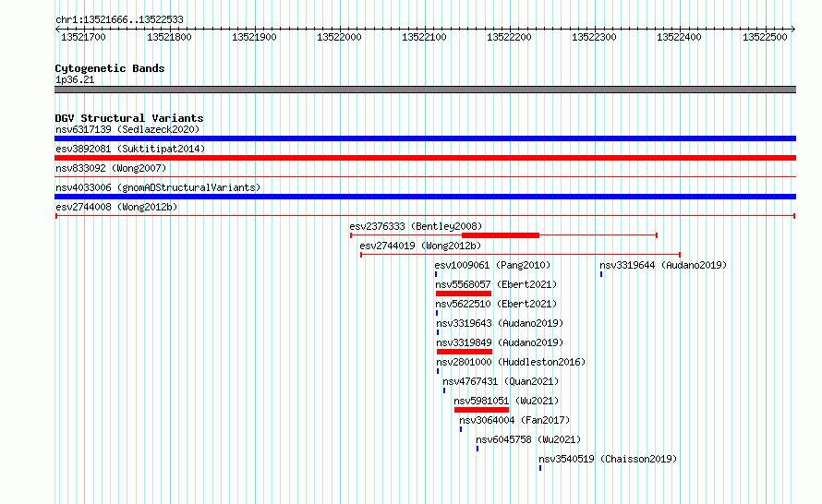Click the gray 1p36.21 cytogenetic band bar
822x504 pixels.
click(425, 90)
